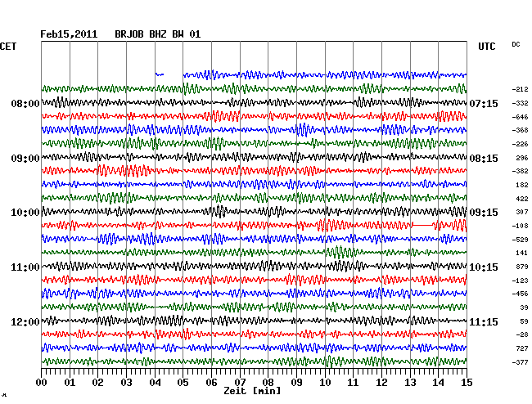Screen dimensions: 532x404
Task: Select minute 00 on the time axis
Action: tap(42, 383)
